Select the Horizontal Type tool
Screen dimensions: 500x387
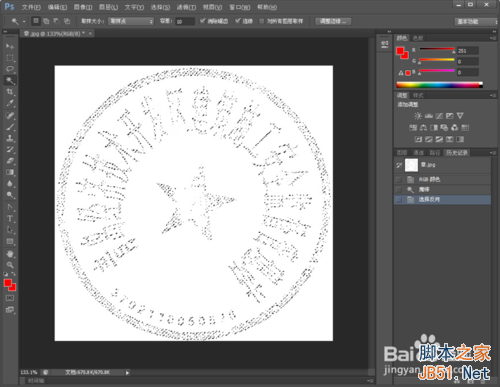[10, 219]
